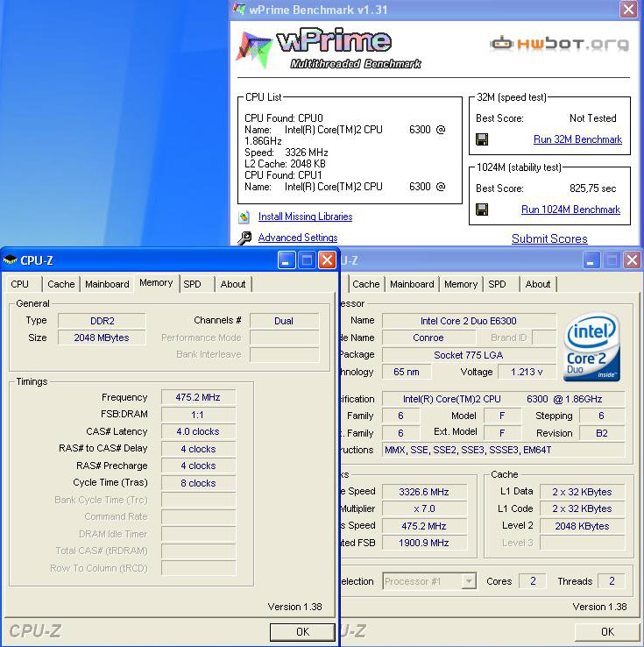The width and height of the screenshot is (644, 647).
Task: Click Core Speed value 3326.6 MHz
Action: [x=424, y=492]
